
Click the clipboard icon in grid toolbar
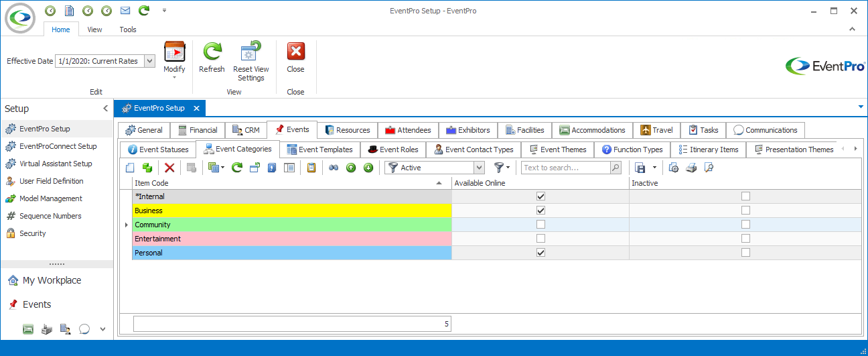pos(311,168)
